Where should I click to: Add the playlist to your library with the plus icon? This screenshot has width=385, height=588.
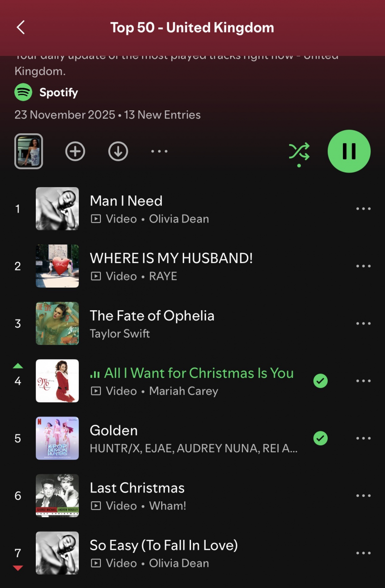75,151
